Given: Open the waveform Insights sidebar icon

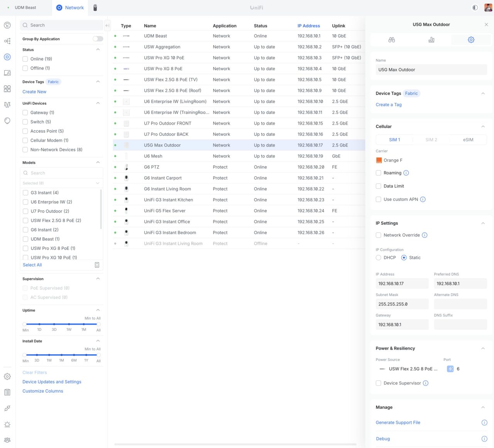Looking at the screenshot, I should (x=7, y=105).
